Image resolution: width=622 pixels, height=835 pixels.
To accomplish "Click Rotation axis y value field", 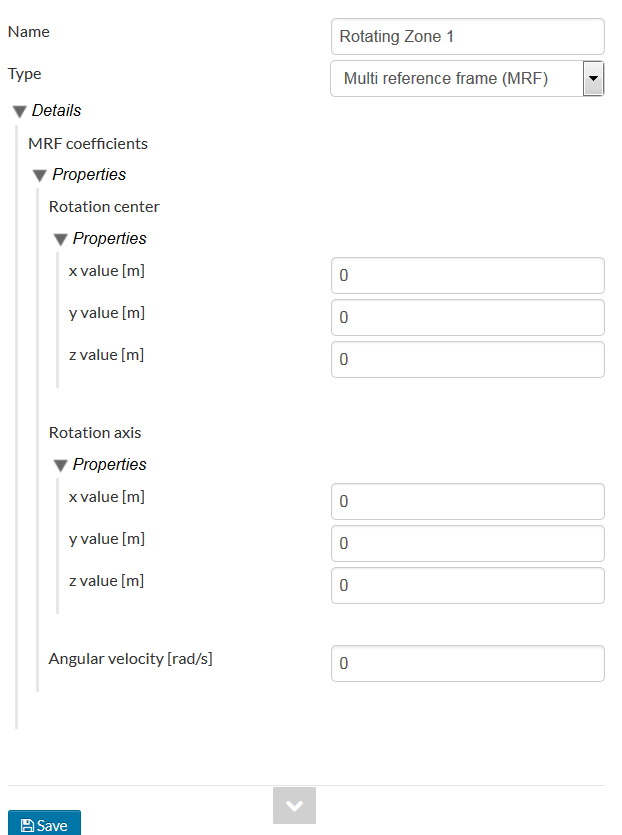I will 467,544.
